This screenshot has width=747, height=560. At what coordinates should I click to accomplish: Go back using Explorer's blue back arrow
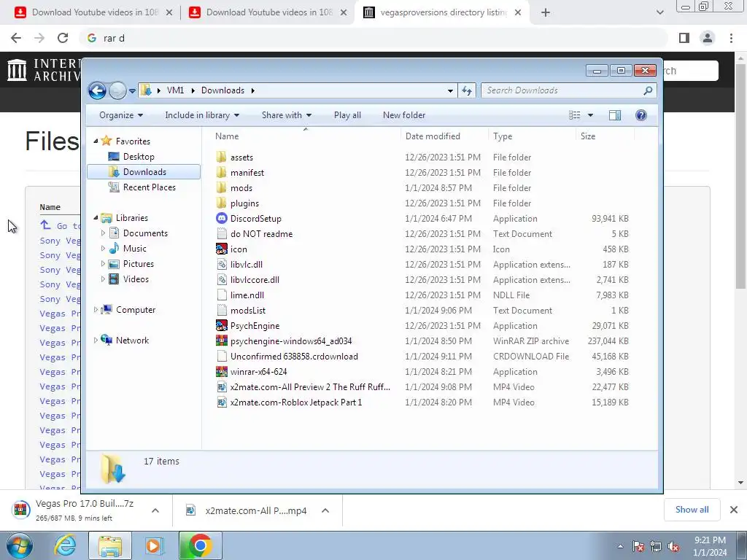click(97, 90)
